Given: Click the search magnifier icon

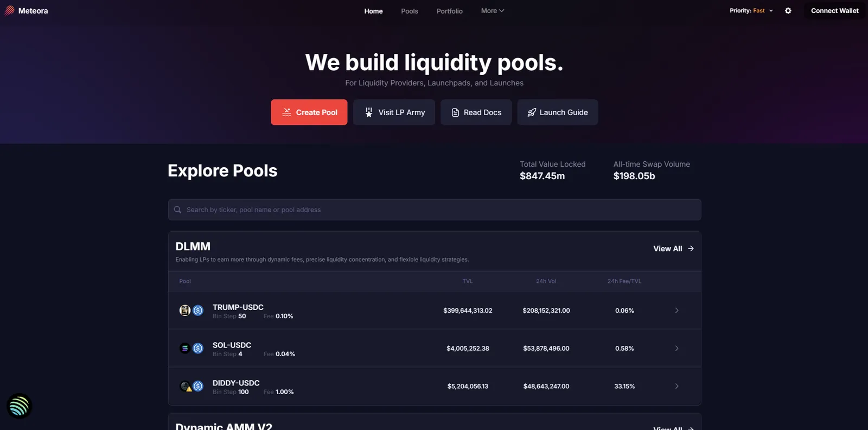Looking at the screenshot, I should 177,210.
